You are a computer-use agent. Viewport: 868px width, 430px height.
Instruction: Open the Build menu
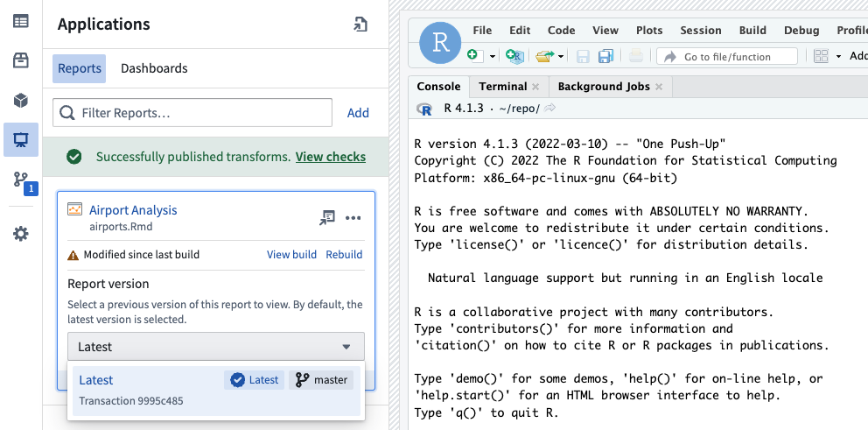(x=752, y=31)
